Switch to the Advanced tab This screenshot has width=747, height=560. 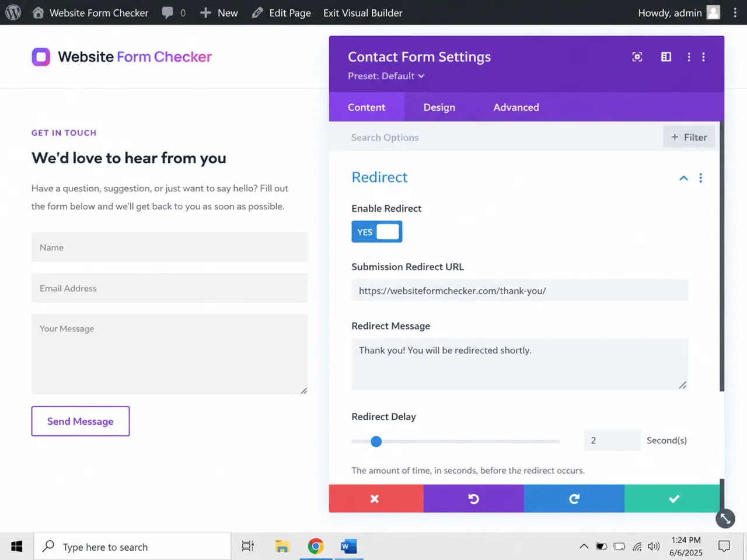[x=516, y=107]
